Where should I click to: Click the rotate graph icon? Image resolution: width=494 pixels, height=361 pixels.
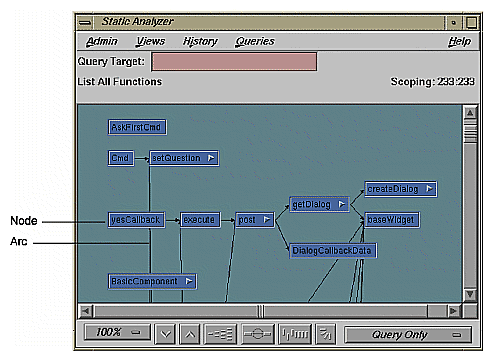(x=325, y=334)
